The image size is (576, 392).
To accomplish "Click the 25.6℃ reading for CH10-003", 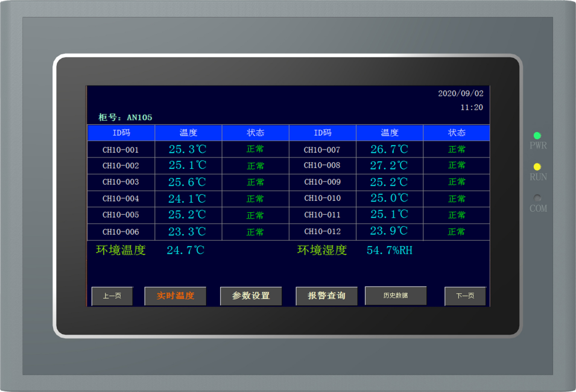I will point(187,182).
